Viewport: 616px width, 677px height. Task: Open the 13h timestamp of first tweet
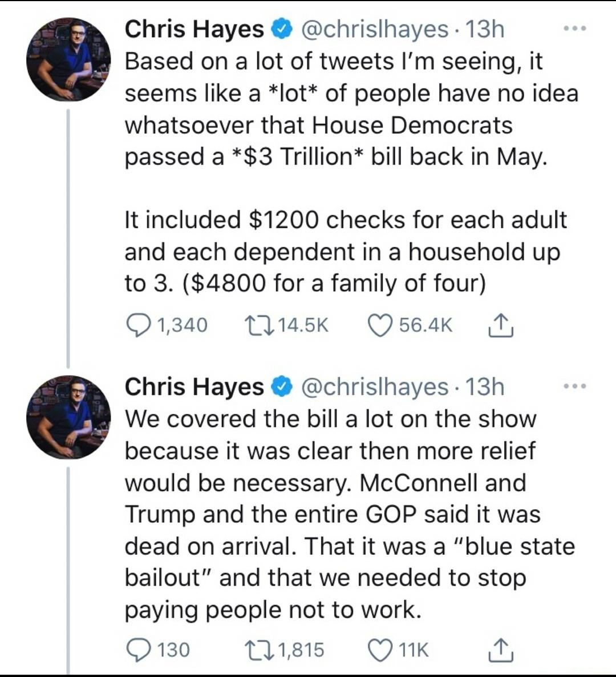[485, 29]
